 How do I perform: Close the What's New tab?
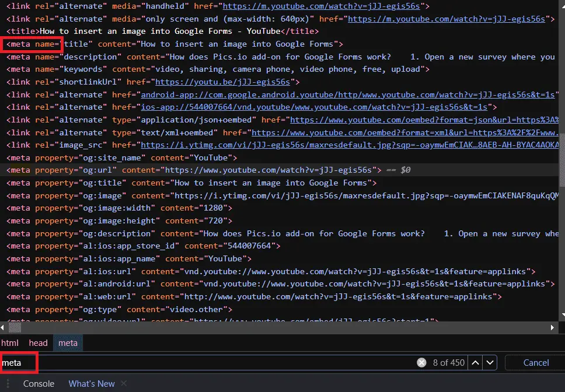coord(124,383)
